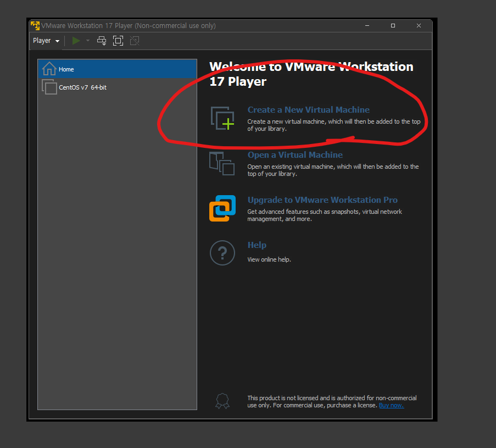Click the Buy now link
This screenshot has width=496, height=448.
(391, 405)
